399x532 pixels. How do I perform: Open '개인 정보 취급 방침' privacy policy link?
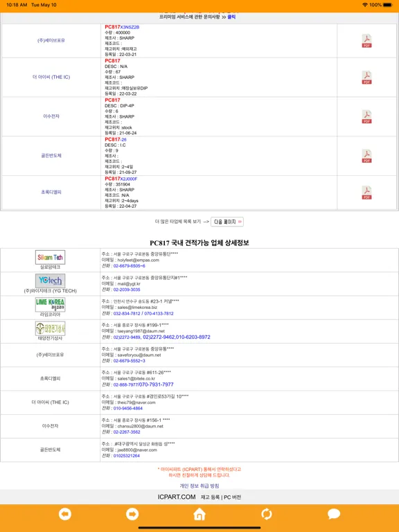199,486
